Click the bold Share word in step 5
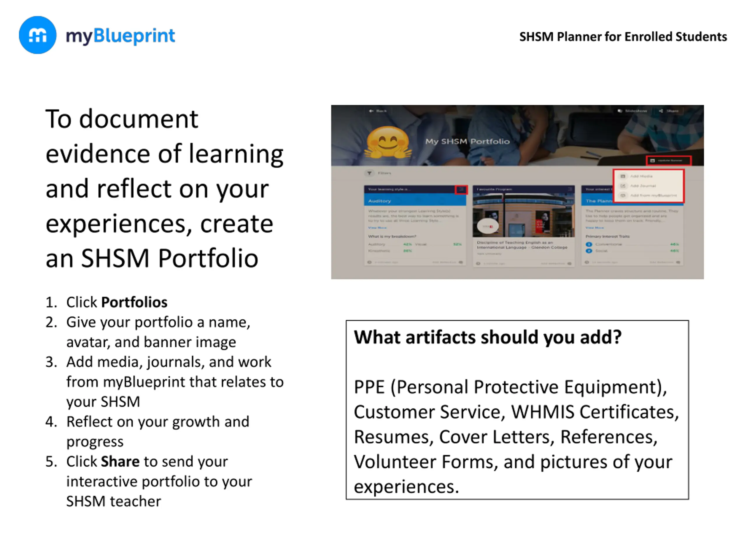The width and height of the screenshot is (747, 560). click(120, 461)
